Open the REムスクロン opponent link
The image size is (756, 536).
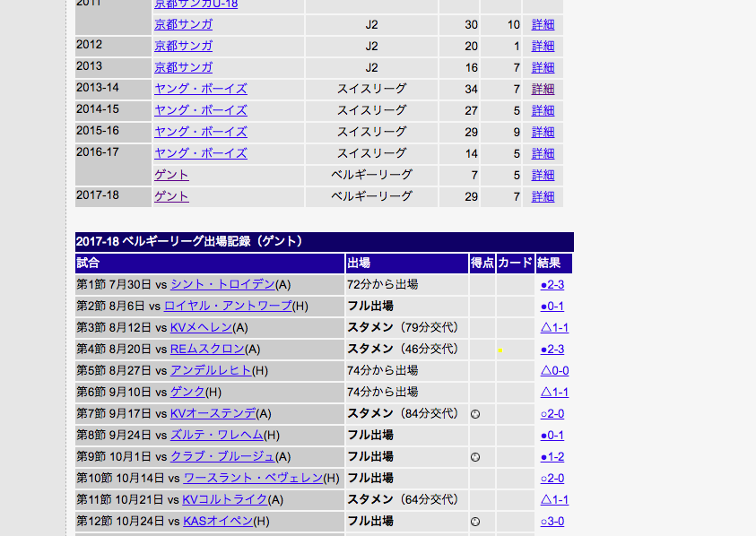pos(207,349)
